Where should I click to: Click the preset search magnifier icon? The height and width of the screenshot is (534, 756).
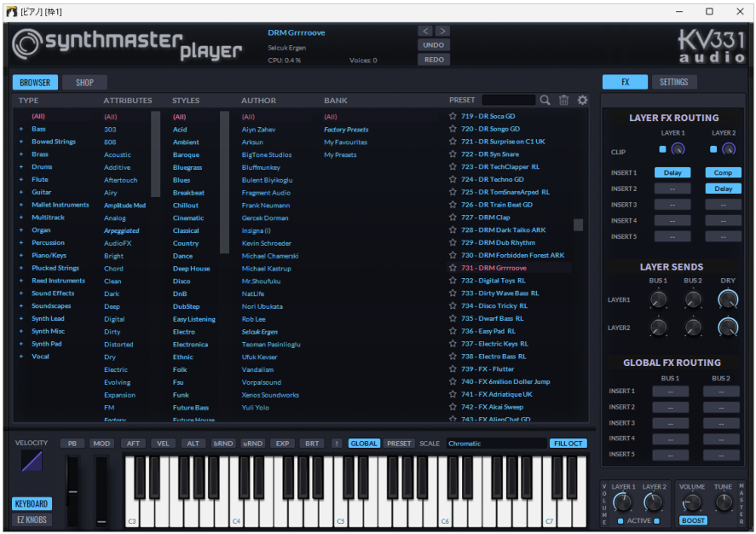pyautogui.click(x=545, y=100)
